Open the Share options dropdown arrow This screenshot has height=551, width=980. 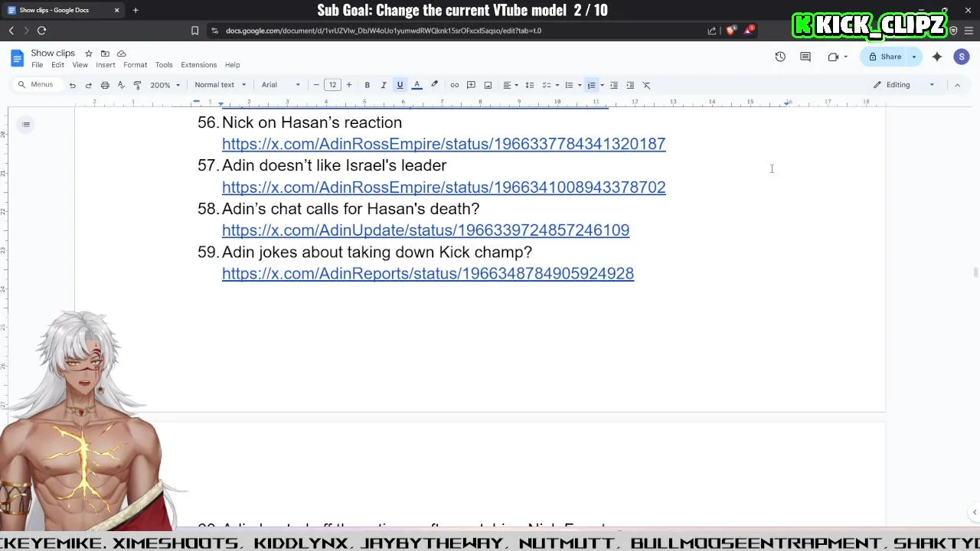click(913, 57)
